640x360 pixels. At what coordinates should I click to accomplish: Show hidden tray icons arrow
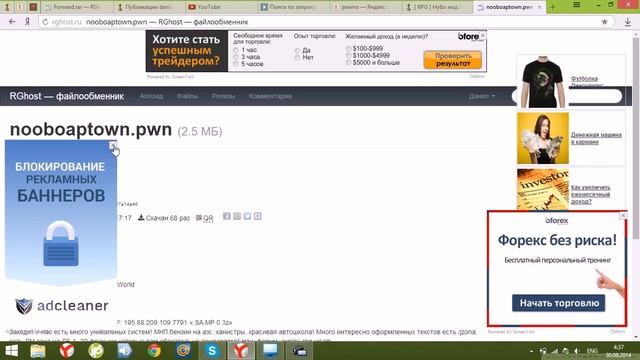(x=531, y=351)
